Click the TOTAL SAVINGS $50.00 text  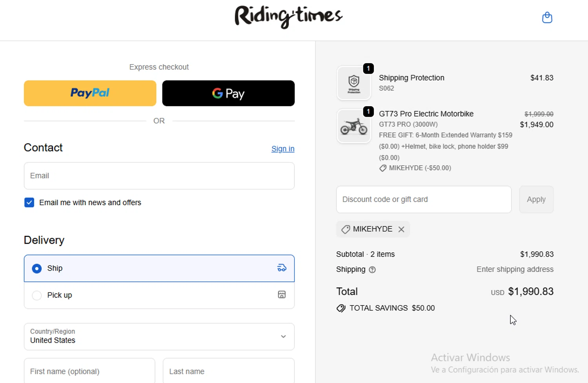coord(392,308)
